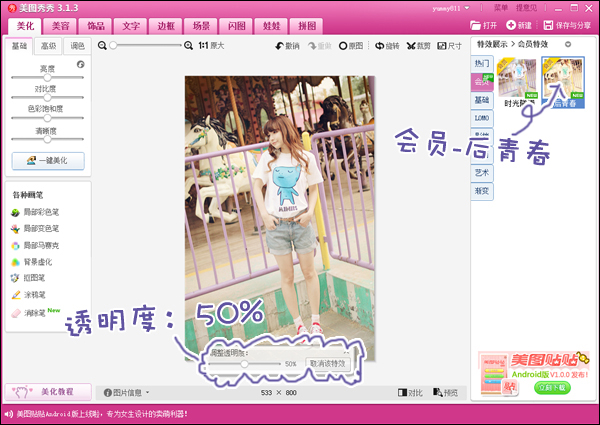Select the 基础 basic sub-tab on left panel

tap(19, 46)
